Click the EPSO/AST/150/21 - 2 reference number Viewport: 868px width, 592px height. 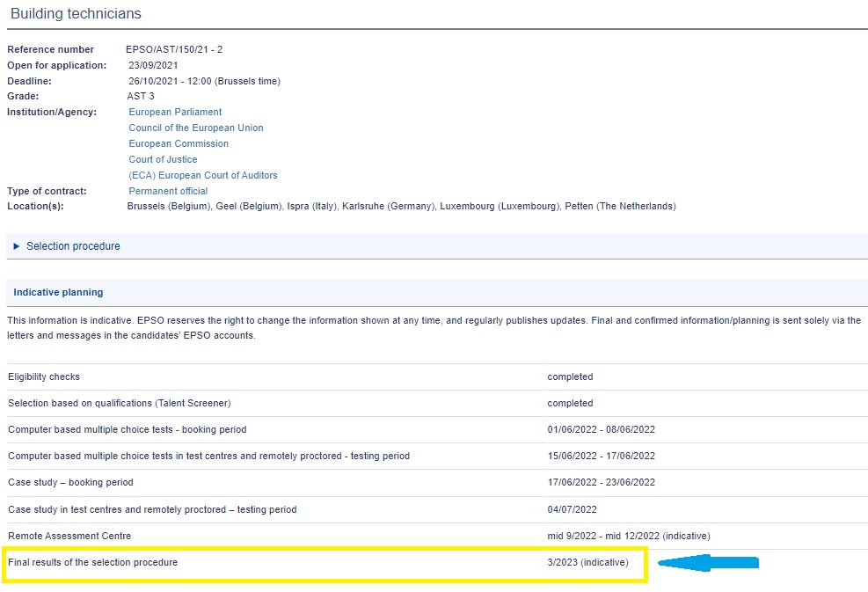coord(174,49)
